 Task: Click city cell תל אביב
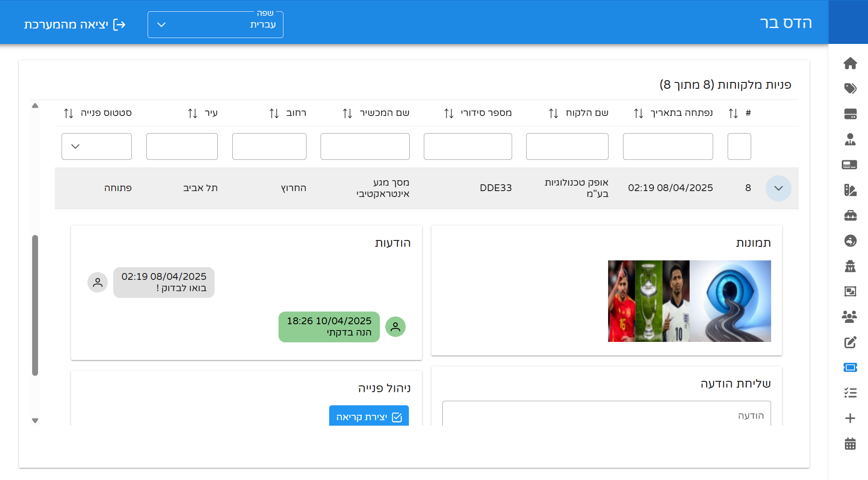pos(200,188)
